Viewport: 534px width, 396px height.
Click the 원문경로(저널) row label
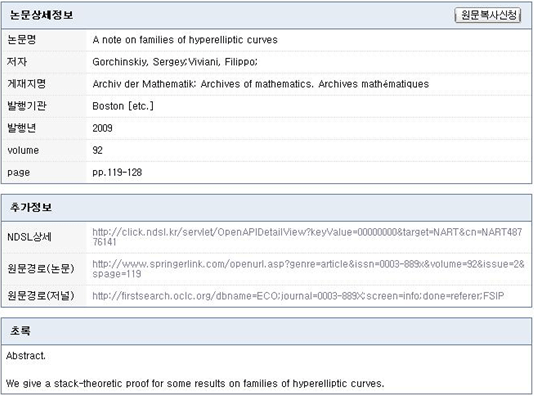pos(41,296)
